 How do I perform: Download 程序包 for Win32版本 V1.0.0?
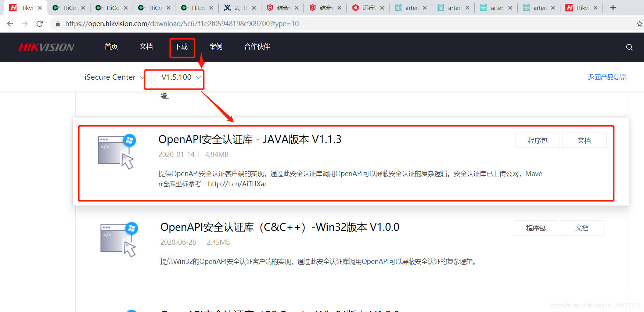(536, 228)
